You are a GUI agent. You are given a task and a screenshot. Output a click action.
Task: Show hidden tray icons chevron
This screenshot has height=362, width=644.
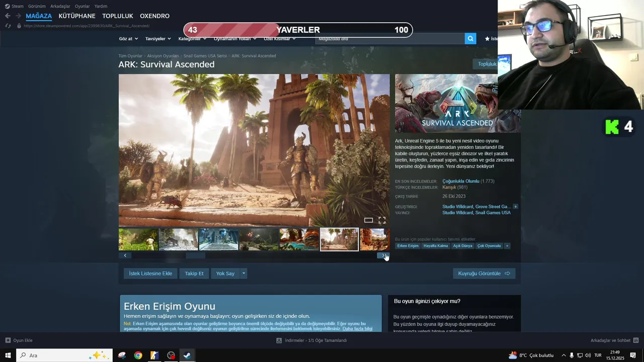(563, 355)
